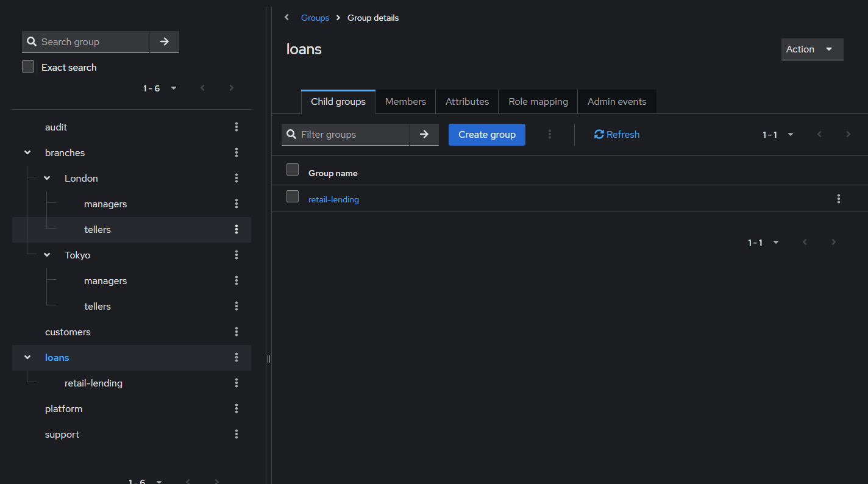Open kebab menu for audit group

[237, 127]
